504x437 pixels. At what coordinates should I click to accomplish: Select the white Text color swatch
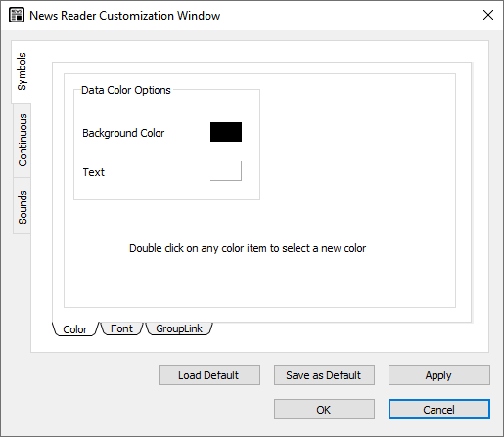click(226, 171)
